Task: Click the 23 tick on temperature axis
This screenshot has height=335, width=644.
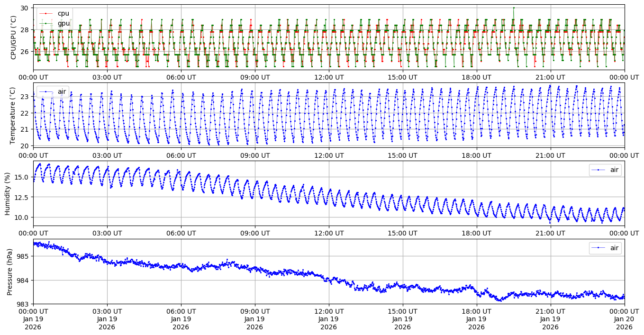Action: [x=24, y=97]
